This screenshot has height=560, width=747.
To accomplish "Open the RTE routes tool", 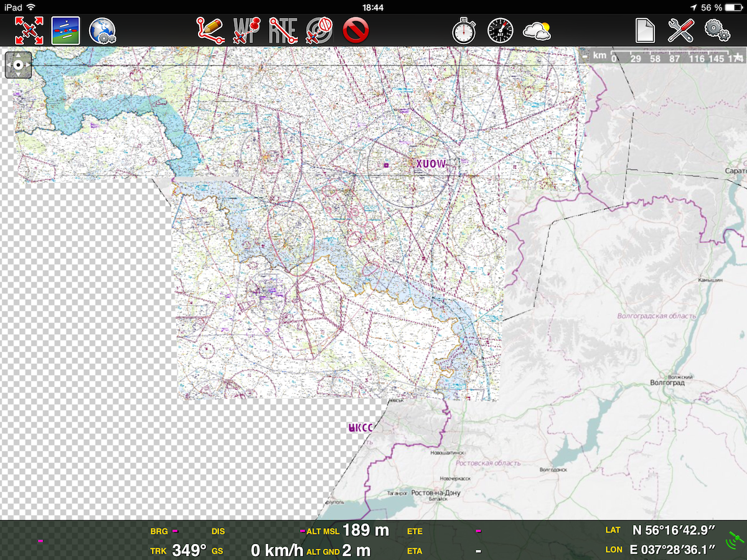I will (283, 30).
